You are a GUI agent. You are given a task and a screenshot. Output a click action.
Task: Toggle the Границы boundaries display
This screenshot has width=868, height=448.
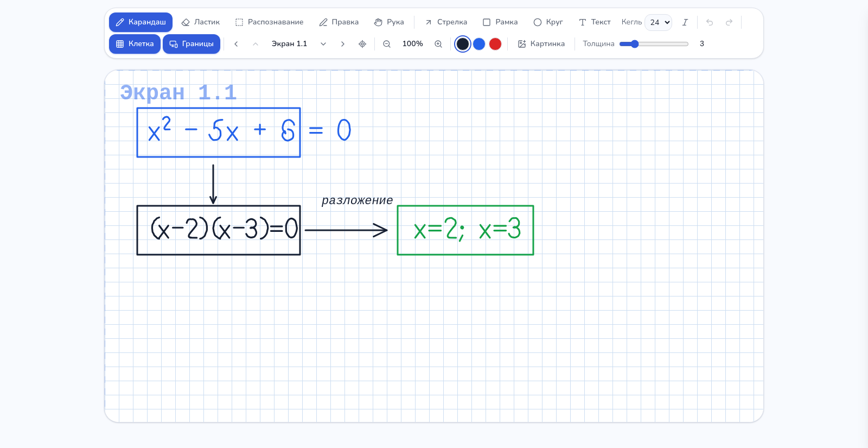tap(192, 44)
